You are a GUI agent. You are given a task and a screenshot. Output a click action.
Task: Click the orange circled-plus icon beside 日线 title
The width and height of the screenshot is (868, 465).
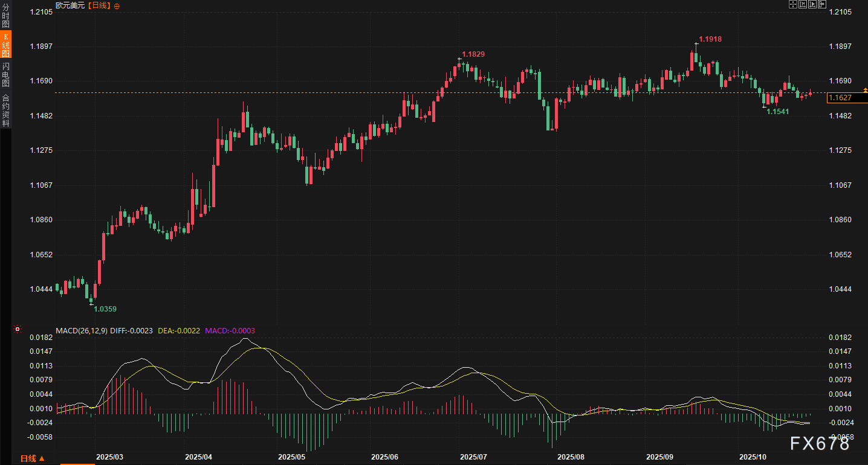117,5
